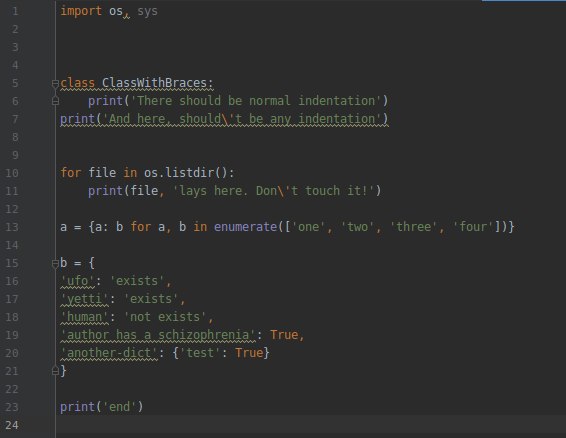Viewport: 566px width, 438px height.
Task: Click the 'another-dict' key
Action: tap(109, 353)
